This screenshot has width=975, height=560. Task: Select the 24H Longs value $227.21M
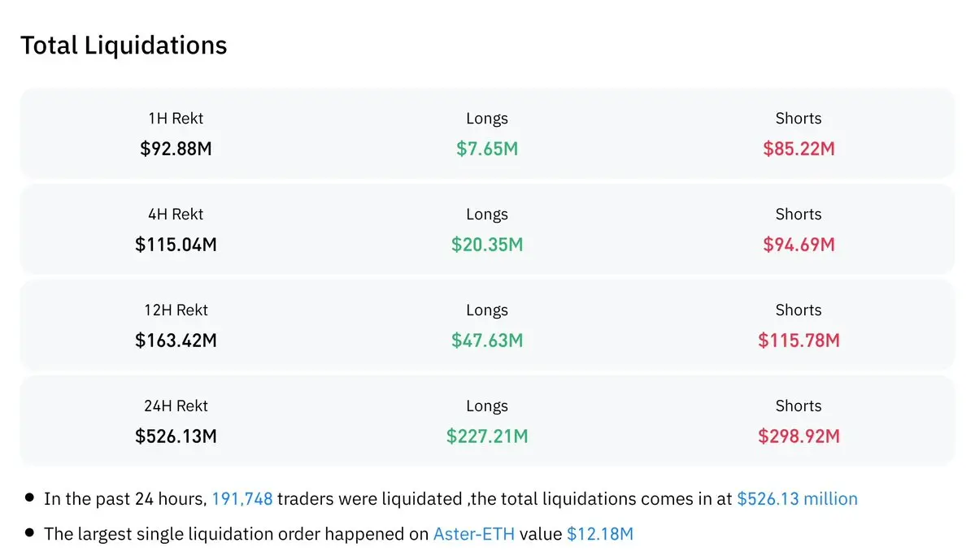(x=486, y=436)
